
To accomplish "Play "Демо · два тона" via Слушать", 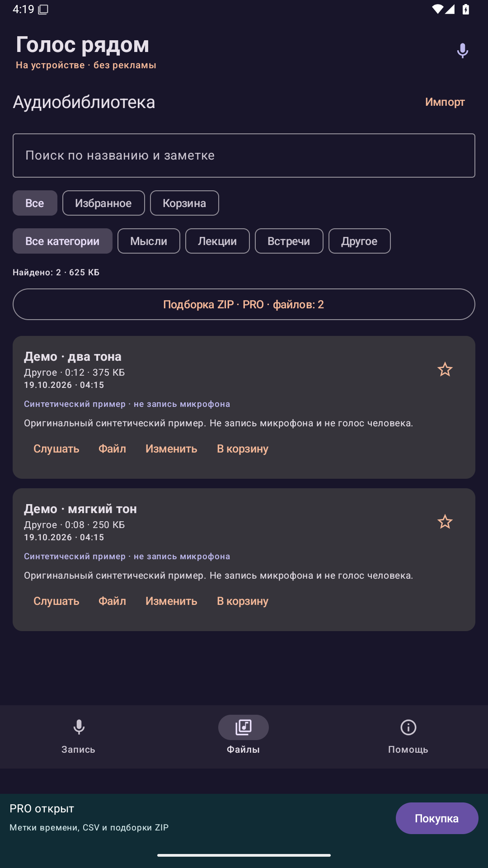I will click(x=56, y=449).
